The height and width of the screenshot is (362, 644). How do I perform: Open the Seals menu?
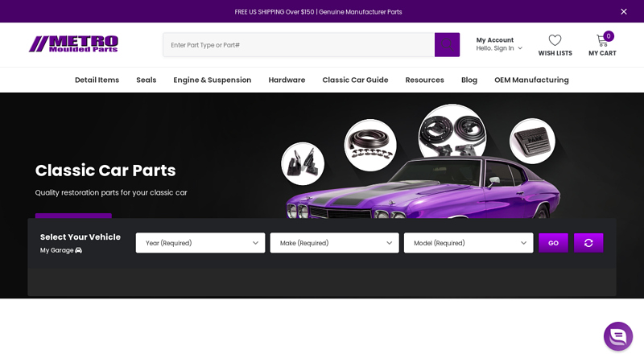pyautogui.click(x=146, y=80)
